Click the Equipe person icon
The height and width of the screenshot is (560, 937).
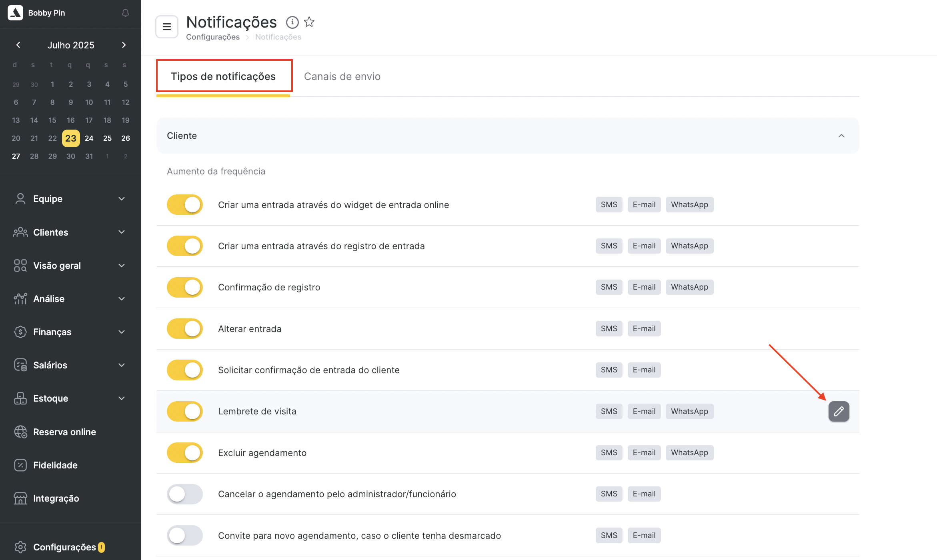20,199
